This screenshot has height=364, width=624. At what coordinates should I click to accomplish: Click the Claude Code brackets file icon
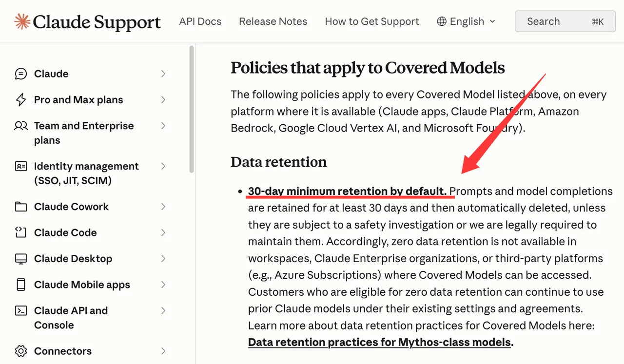[21, 232]
